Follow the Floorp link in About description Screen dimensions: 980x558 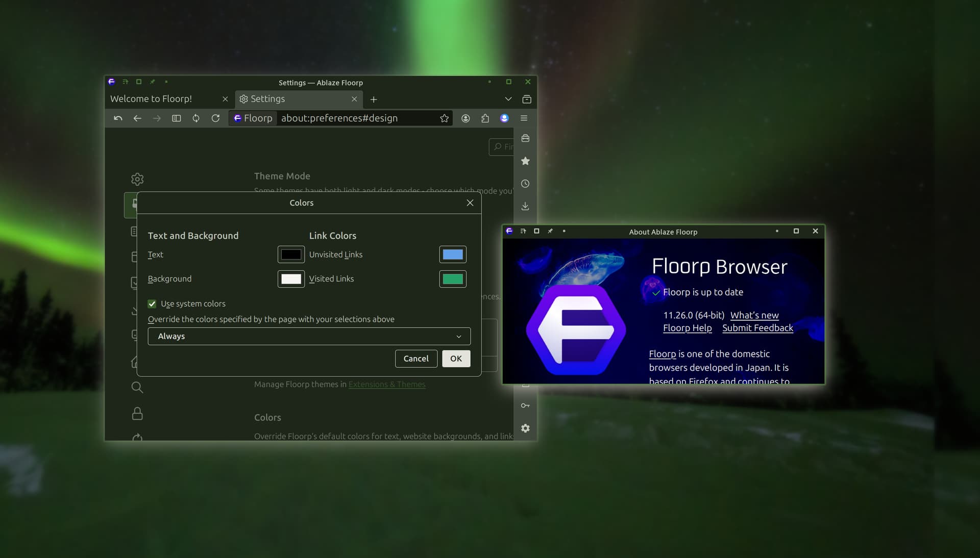663,354
